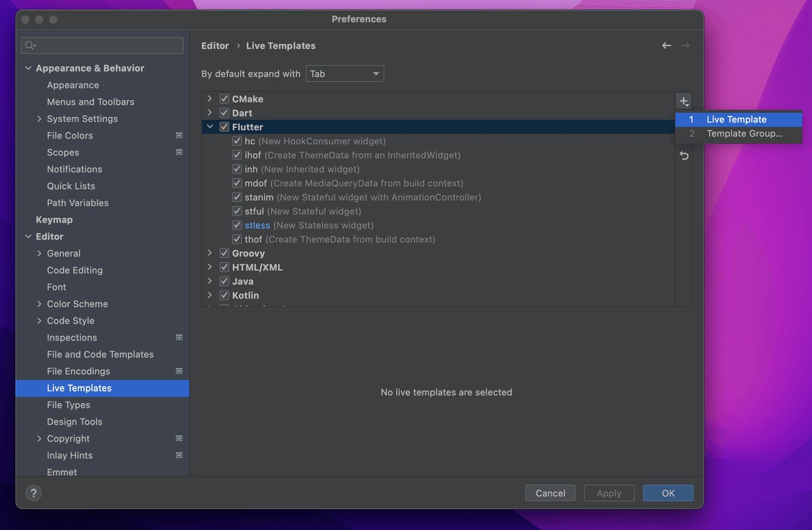Click project-level icon next to Inlay Hints
The image size is (812, 530).
point(179,456)
